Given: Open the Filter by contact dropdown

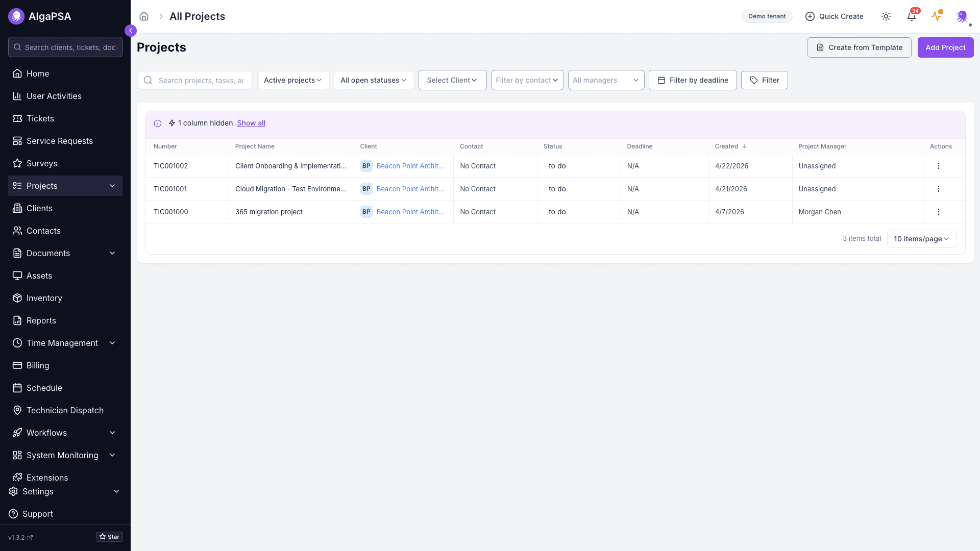Looking at the screenshot, I should 527,80.
